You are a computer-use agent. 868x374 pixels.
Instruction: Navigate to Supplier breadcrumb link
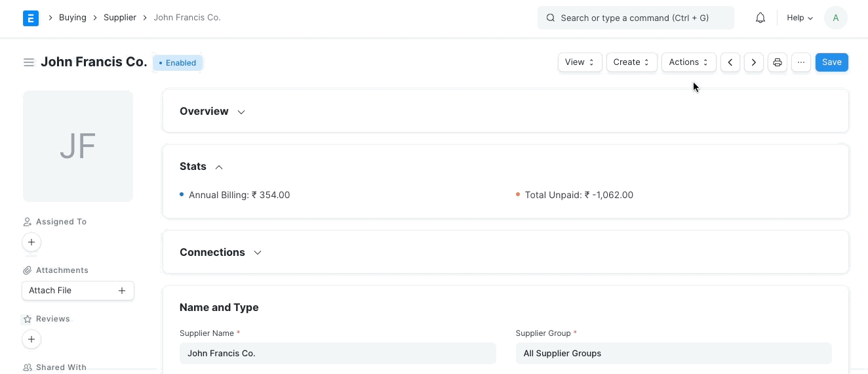pos(120,18)
